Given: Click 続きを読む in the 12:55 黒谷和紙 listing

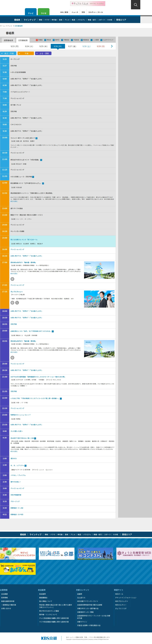Looking at the screenshot, I should (14, 201).
